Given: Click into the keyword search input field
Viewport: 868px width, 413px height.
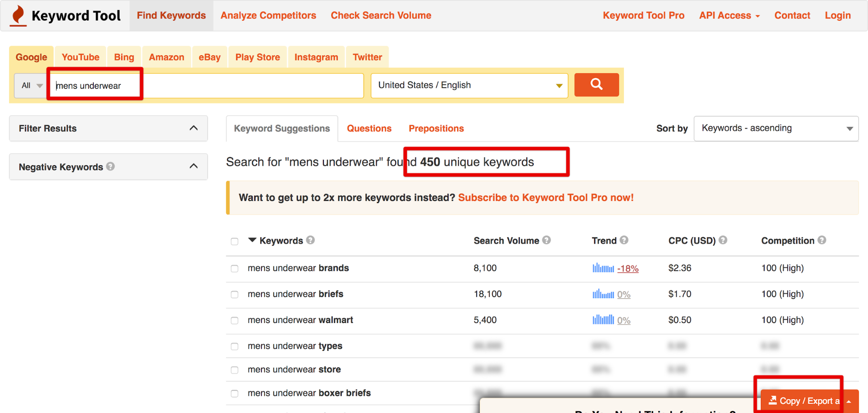Looking at the screenshot, I should coord(208,86).
